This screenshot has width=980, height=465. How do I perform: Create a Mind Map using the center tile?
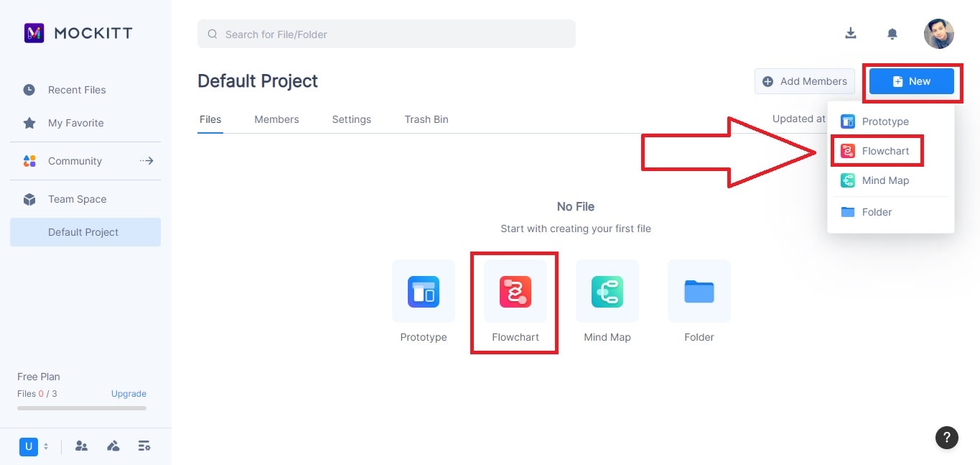[x=607, y=291]
